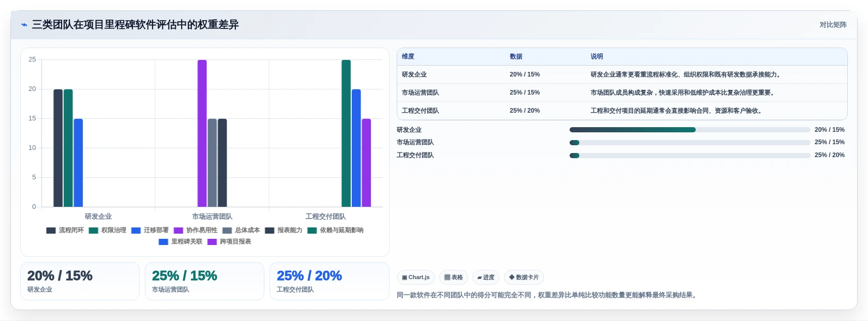This screenshot has height=321, width=868.
Task: Toggle the 里程碑关联 legend item
Action: click(181, 242)
